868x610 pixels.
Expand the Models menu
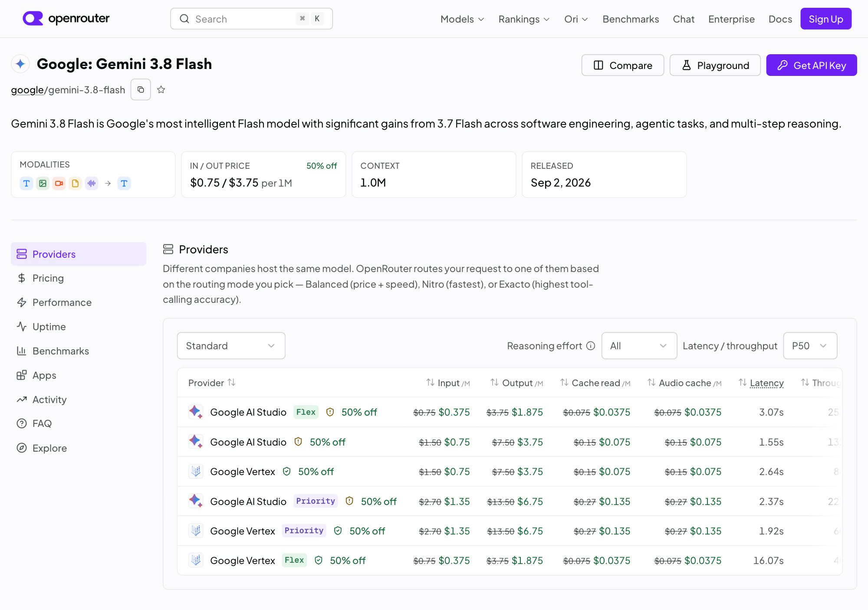462,19
